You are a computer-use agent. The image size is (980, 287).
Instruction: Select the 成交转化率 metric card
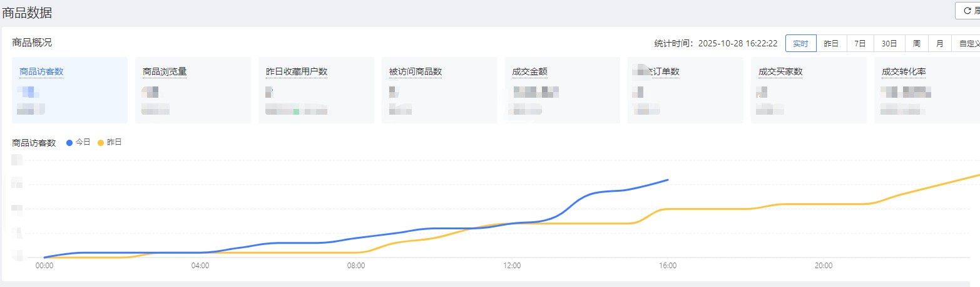[927, 90]
